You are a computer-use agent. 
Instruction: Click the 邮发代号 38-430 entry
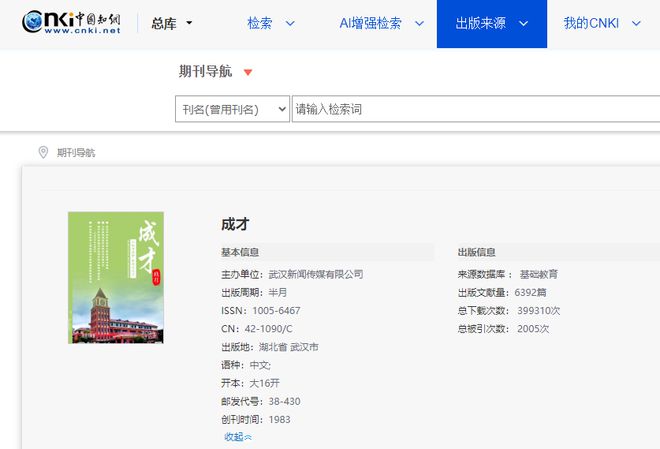pyautogui.click(x=261, y=401)
